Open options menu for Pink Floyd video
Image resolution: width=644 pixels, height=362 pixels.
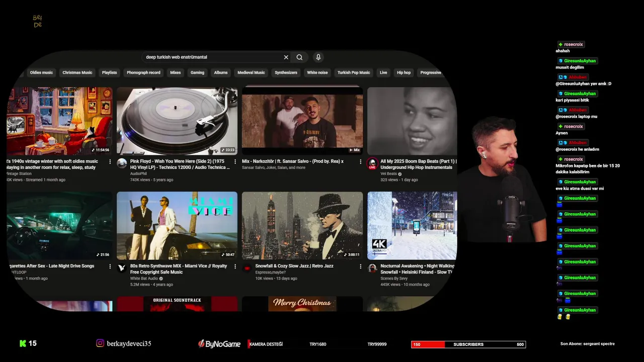point(235,162)
